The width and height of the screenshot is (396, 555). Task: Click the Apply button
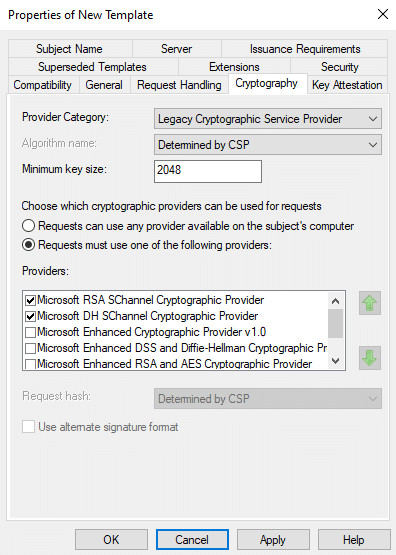(273, 540)
